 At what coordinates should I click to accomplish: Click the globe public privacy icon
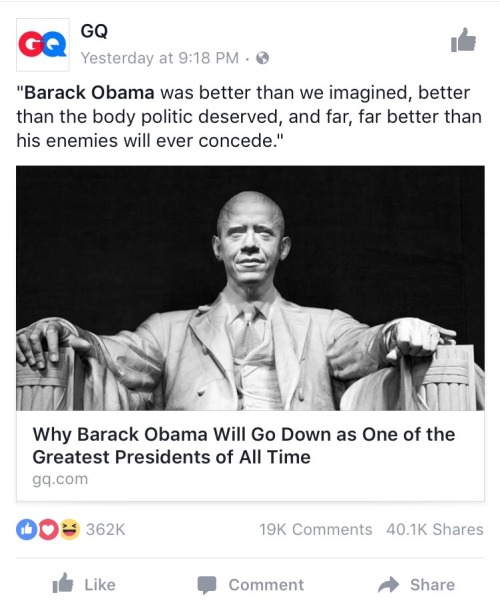(263, 58)
